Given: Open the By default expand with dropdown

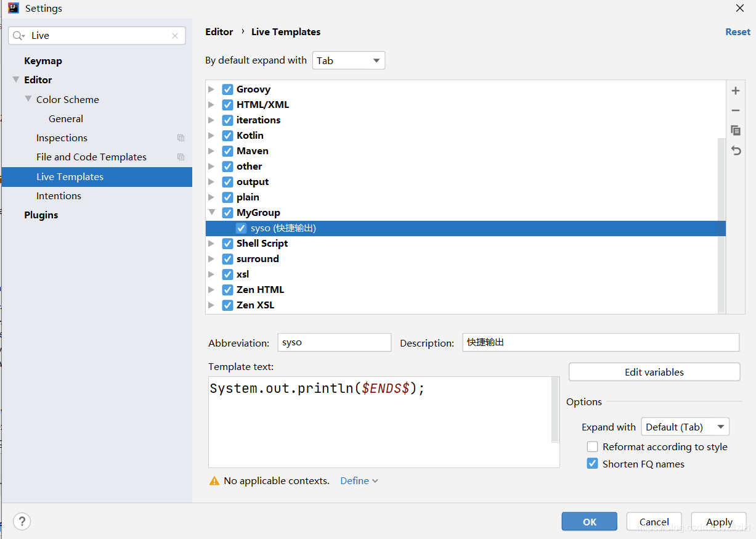Looking at the screenshot, I should 349,60.
